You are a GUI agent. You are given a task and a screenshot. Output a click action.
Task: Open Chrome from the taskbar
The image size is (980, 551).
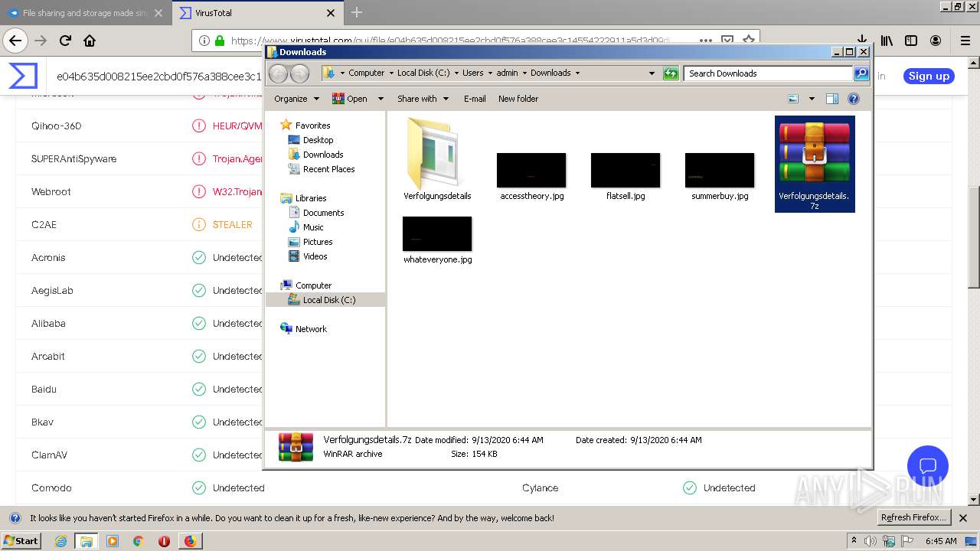[x=138, y=541]
